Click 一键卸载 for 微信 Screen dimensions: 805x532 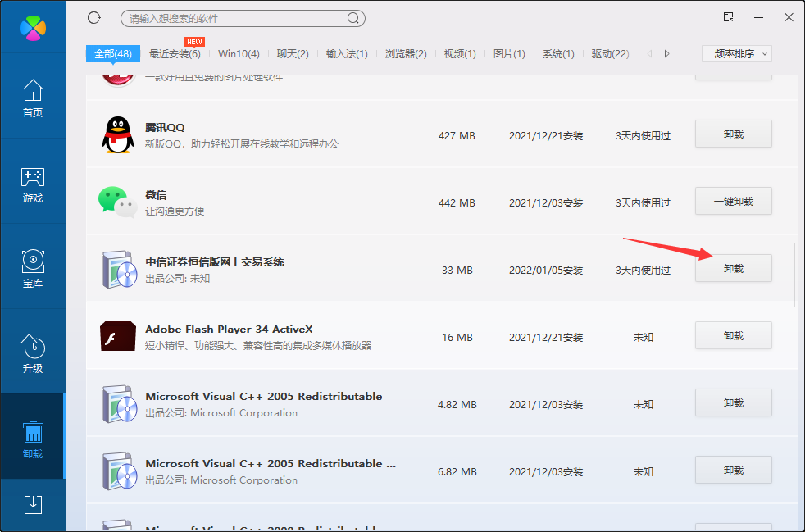pos(734,202)
